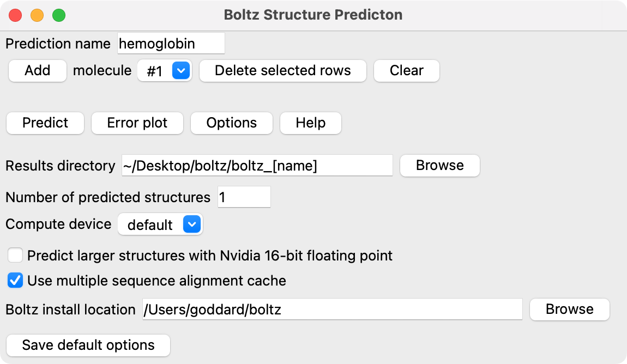
Task: Focus the Prediction name field
Action: [171, 44]
